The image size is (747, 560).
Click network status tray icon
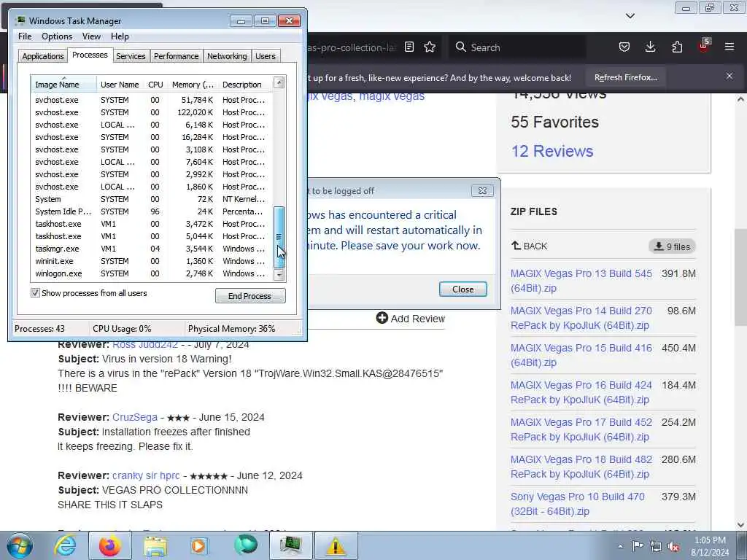click(x=656, y=546)
